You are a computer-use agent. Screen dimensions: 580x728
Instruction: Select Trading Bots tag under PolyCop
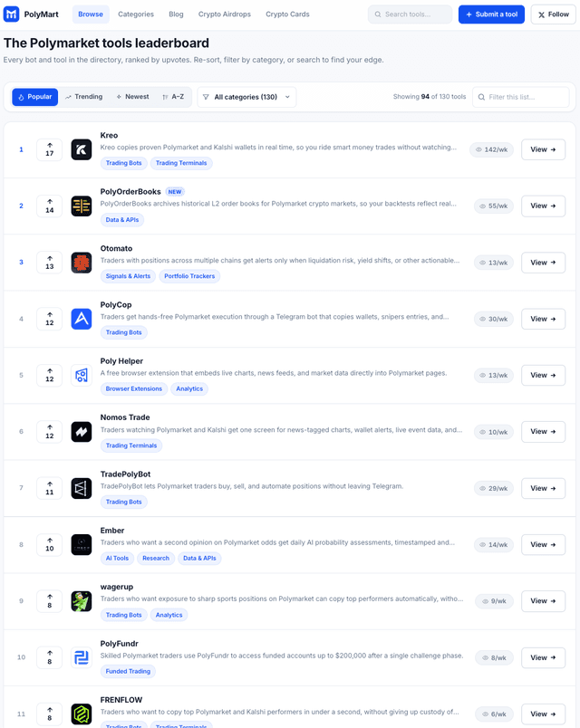click(123, 332)
